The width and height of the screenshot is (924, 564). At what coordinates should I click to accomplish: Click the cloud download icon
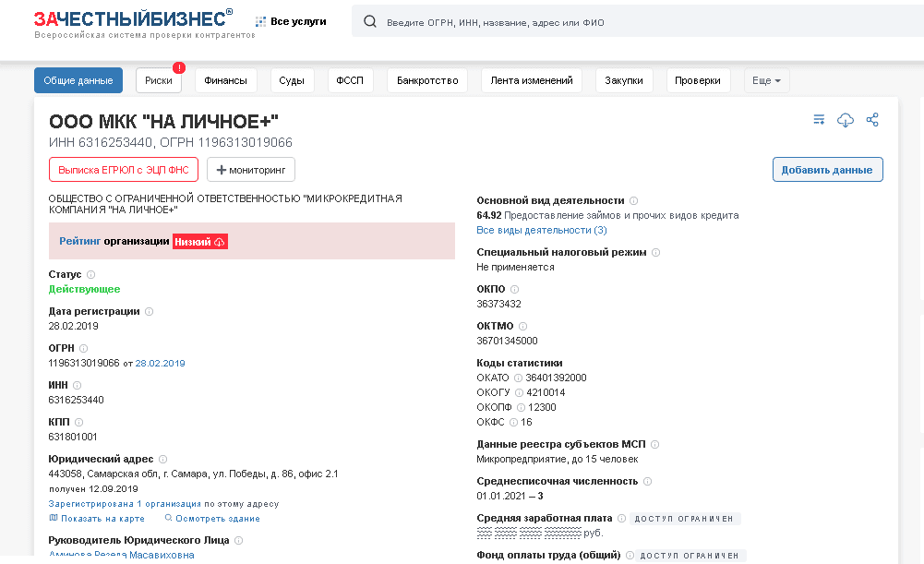(846, 120)
